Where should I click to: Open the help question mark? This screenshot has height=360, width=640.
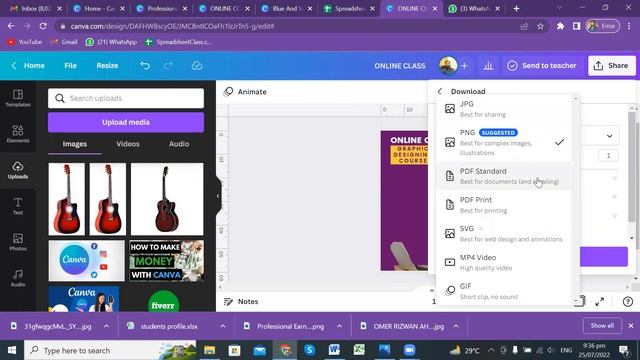[628, 302]
